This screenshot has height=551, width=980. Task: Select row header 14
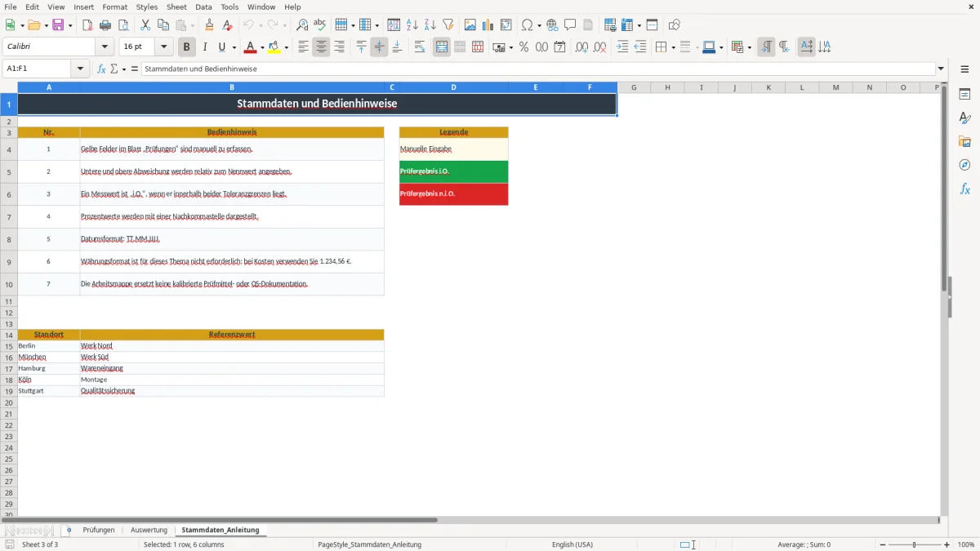point(9,335)
